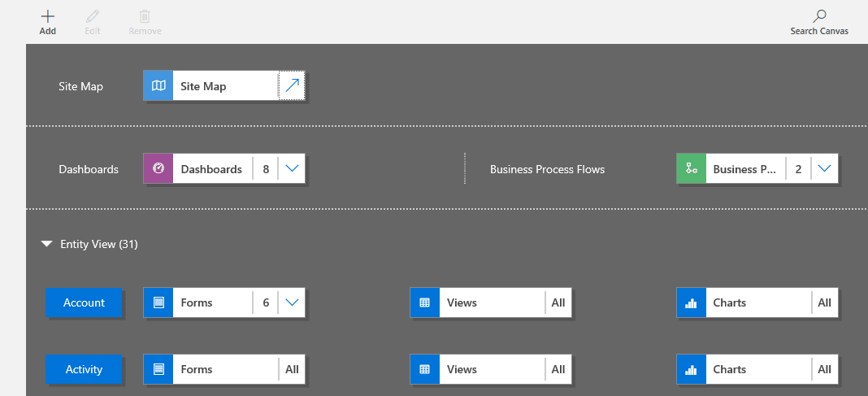Select the green Business Process Flows icon

692,169
